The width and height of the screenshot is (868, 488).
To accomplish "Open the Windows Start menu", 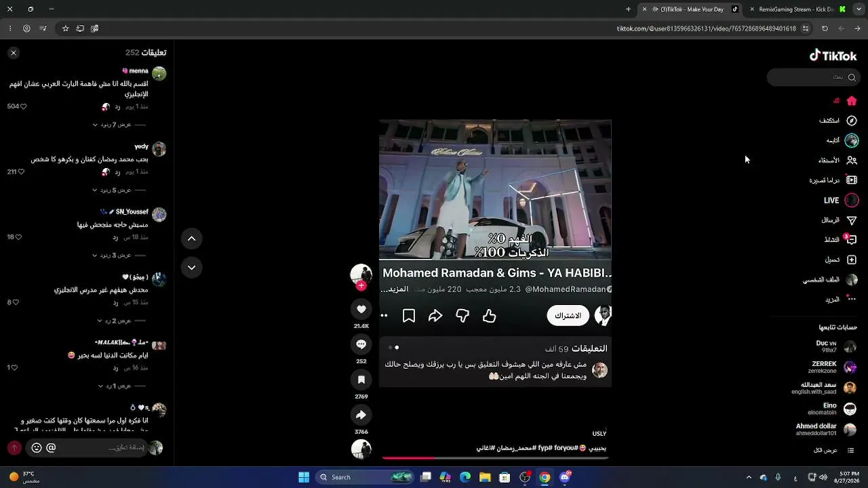I will [x=304, y=477].
